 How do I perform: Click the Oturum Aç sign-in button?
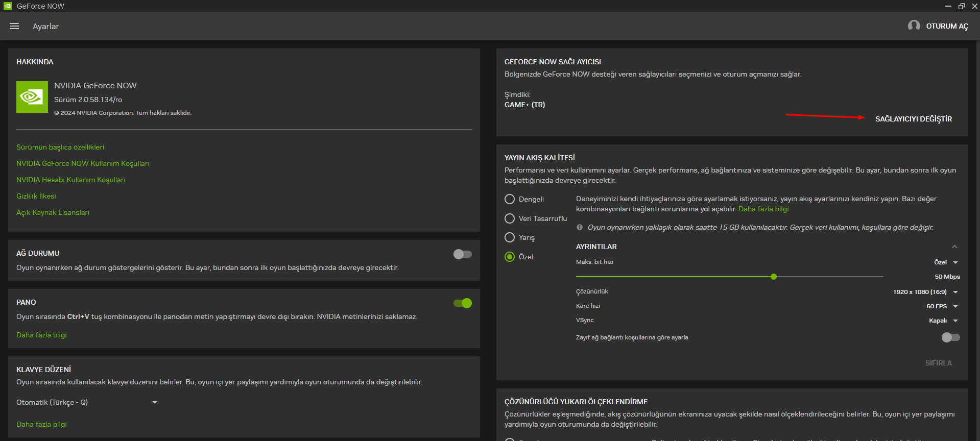947,26
